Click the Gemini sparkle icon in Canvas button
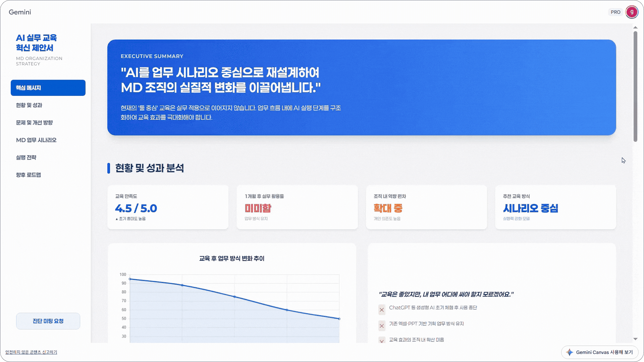Screen dimensions: 644x362 coord(570,352)
